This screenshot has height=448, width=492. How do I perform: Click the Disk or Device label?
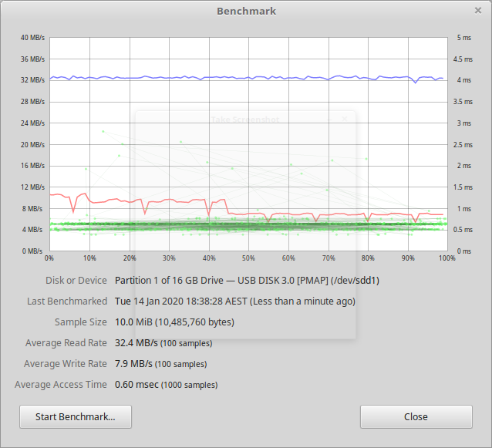tap(76, 280)
